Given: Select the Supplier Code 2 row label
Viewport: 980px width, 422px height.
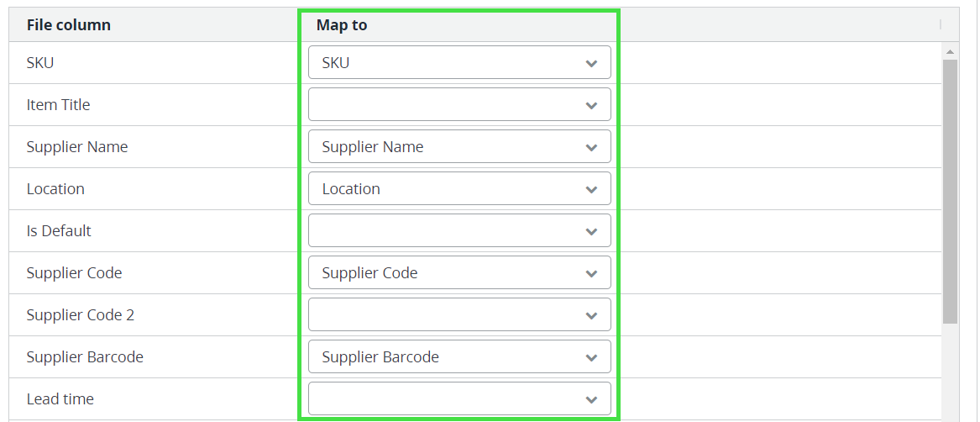Looking at the screenshot, I should pyautogui.click(x=80, y=315).
